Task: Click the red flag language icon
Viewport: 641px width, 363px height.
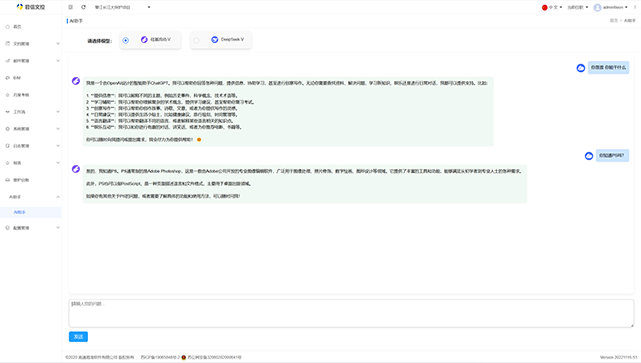Action: pyautogui.click(x=545, y=7)
